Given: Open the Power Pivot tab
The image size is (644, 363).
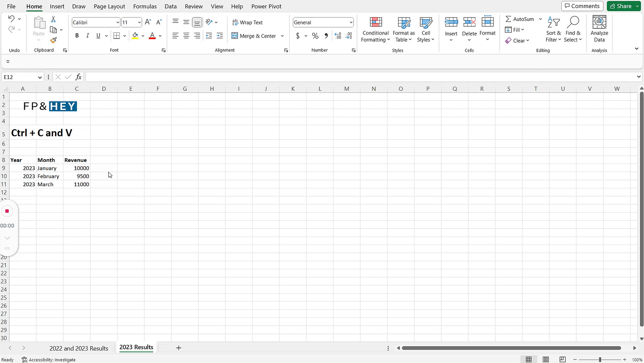Looking at the screenshot, I should (266, 6).
